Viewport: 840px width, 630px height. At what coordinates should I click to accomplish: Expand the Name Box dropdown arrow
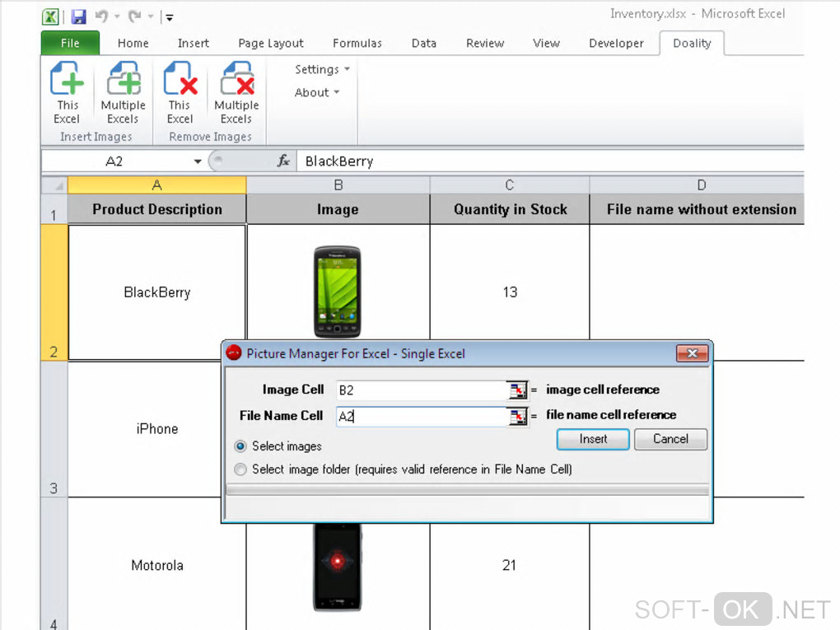click(x=198, y=161)
